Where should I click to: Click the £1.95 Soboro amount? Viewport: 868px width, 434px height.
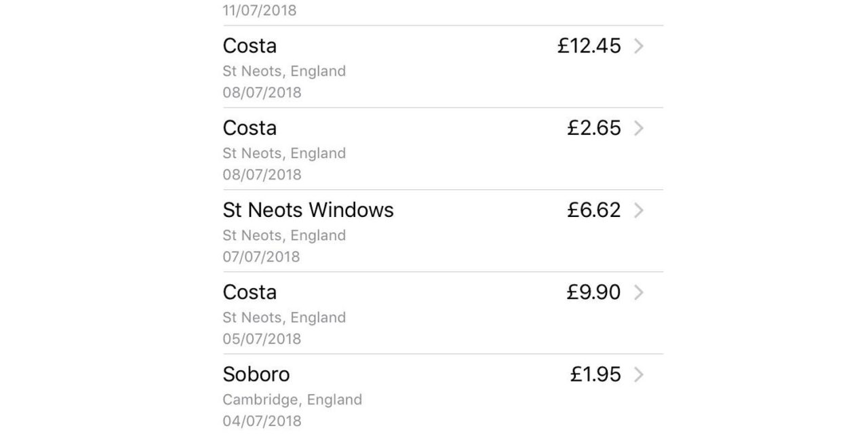click(595, 374)
